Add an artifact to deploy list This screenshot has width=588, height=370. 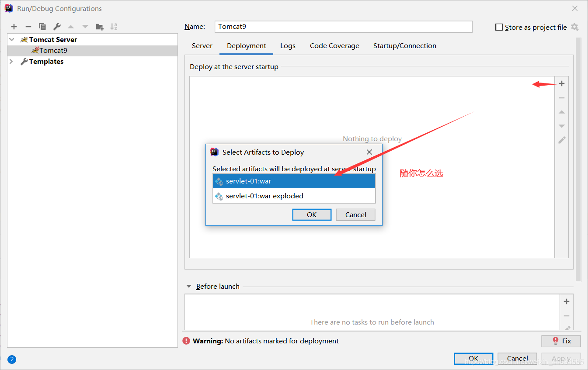point(562,83)
